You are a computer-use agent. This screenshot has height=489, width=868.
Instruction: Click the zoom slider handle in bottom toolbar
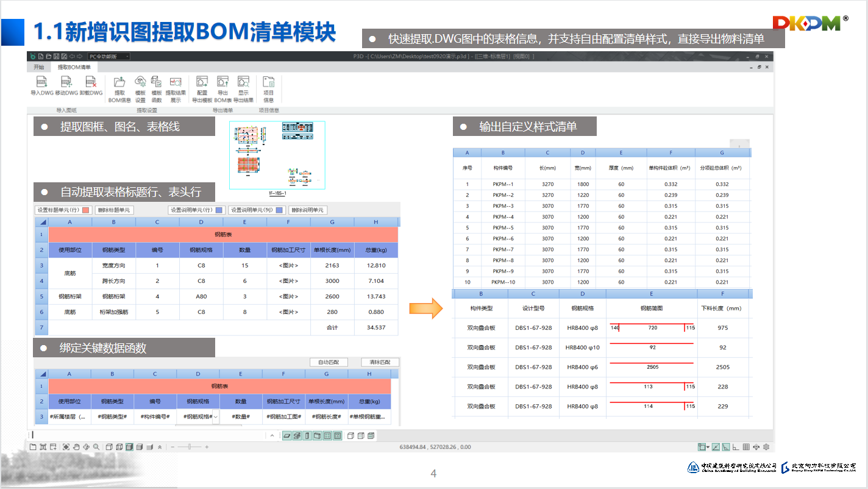click(x=190, y=447)
